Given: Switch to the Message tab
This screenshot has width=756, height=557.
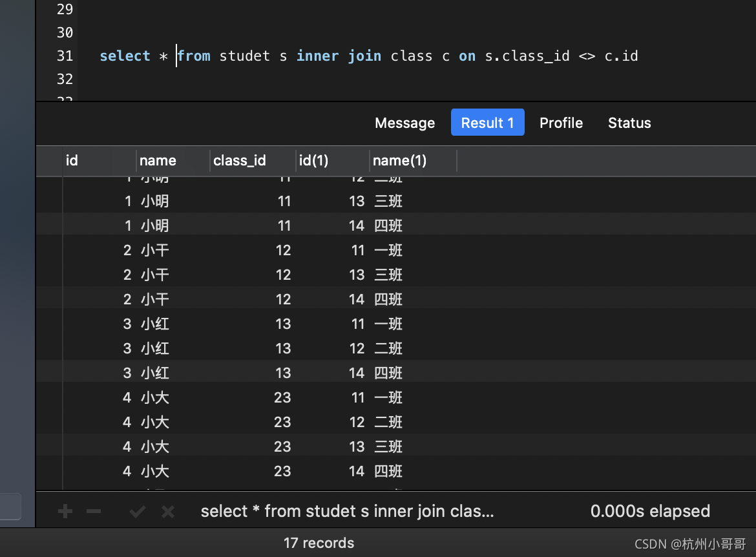Looking at the screenshot, I should click(x=404, y=123).
